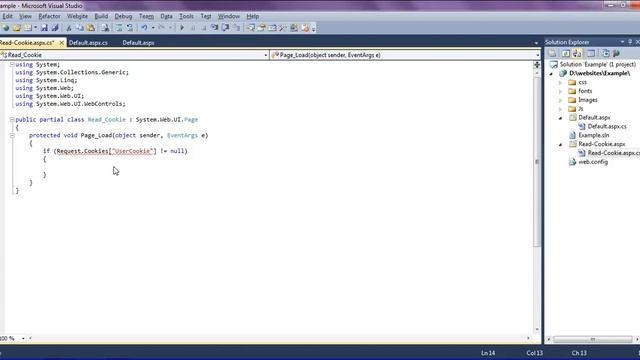Select Solution 'Example' root node
Viewport: 640px width, 360px height.
coord(598,64)
